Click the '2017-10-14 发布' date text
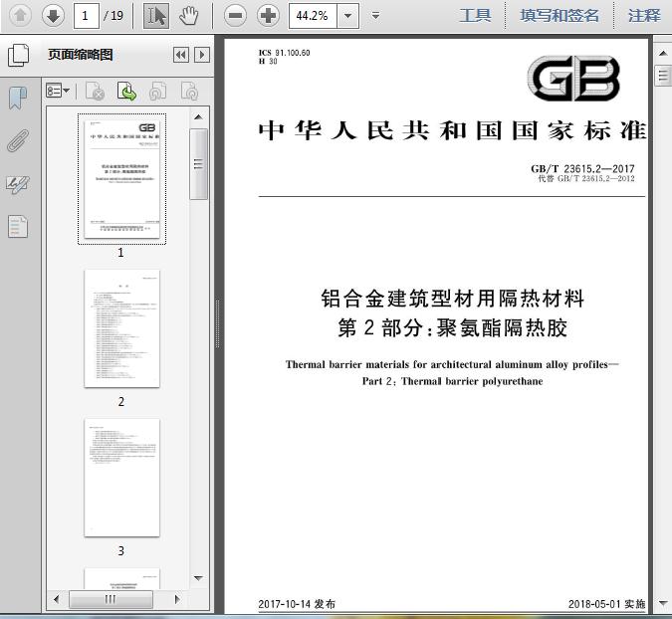This screenshot has height=619, width=672. 297,604
